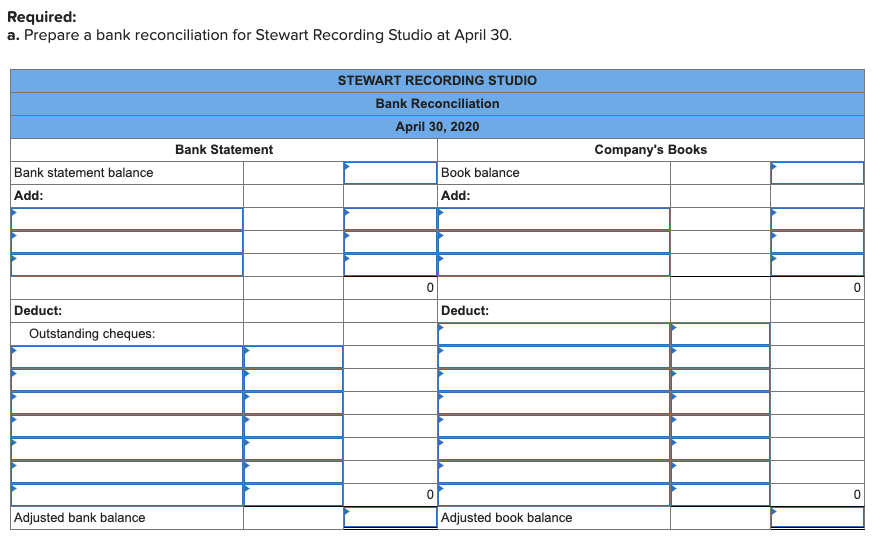
Task: Open third outstanding cheque description dropdown
Action: [127, 404]
